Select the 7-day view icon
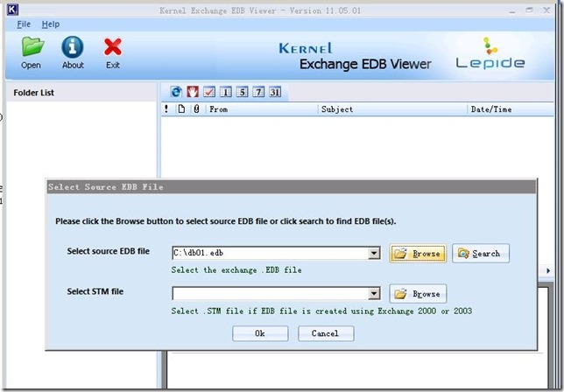Screen dimensions: 564x392 tap(258, 92)
